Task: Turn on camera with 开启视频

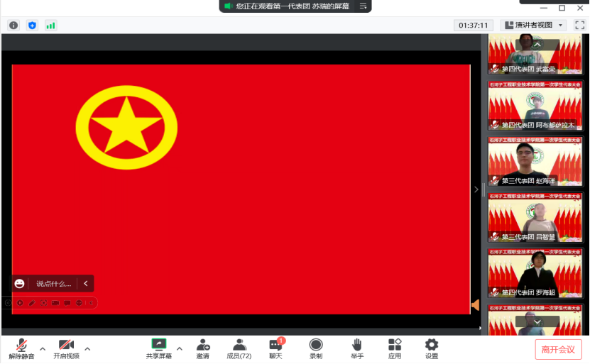Action: point(66,348)
